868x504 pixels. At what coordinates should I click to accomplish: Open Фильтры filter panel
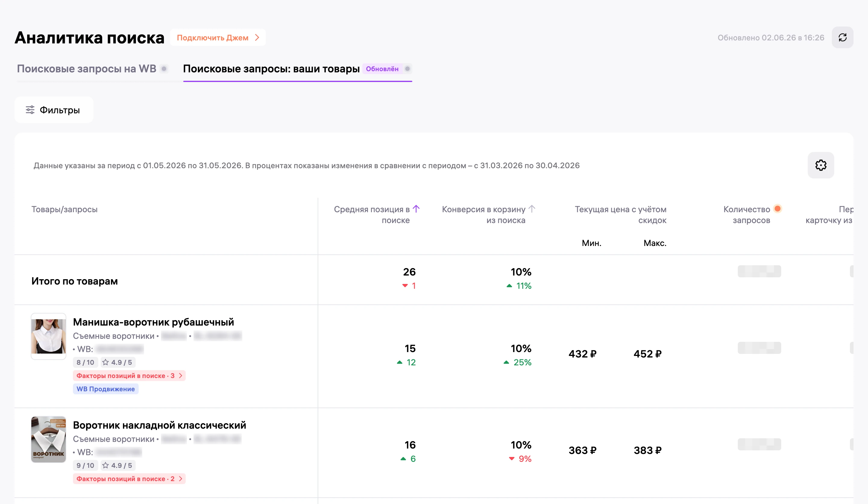54,110
